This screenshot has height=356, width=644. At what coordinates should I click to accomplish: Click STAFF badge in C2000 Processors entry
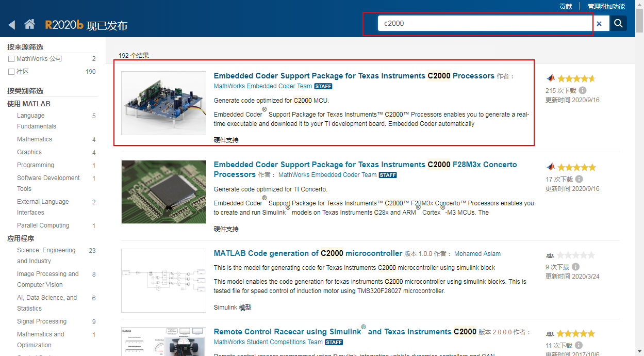point(323,86)
